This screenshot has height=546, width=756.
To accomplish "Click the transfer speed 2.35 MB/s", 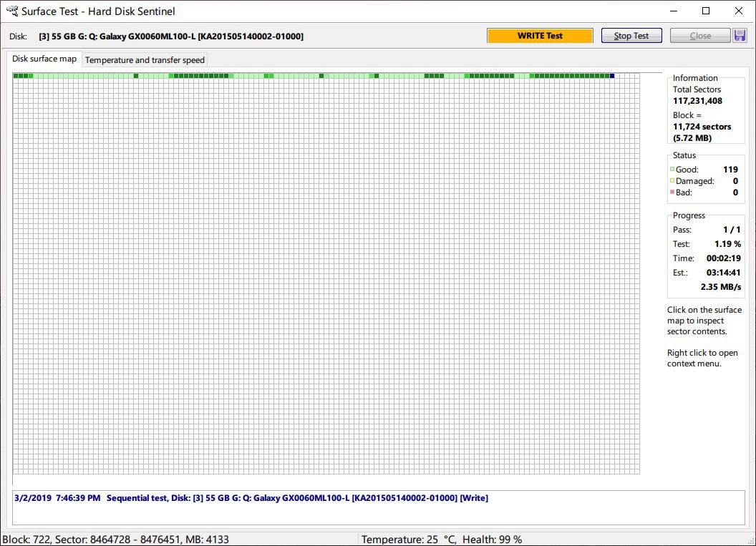I will (721, 287).
